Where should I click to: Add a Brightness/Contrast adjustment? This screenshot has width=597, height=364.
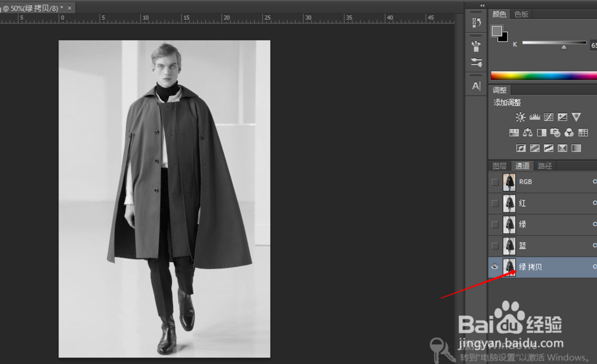pos(521,117)
